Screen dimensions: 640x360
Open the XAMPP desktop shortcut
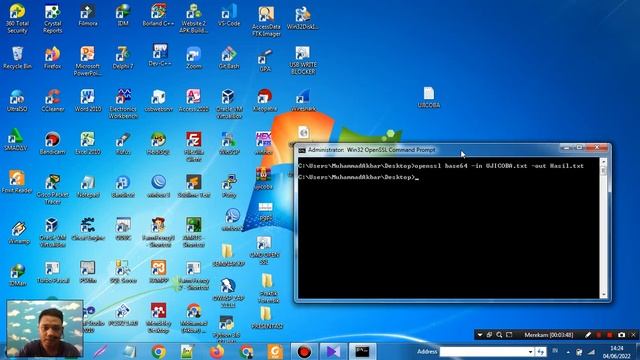[158, 272]
